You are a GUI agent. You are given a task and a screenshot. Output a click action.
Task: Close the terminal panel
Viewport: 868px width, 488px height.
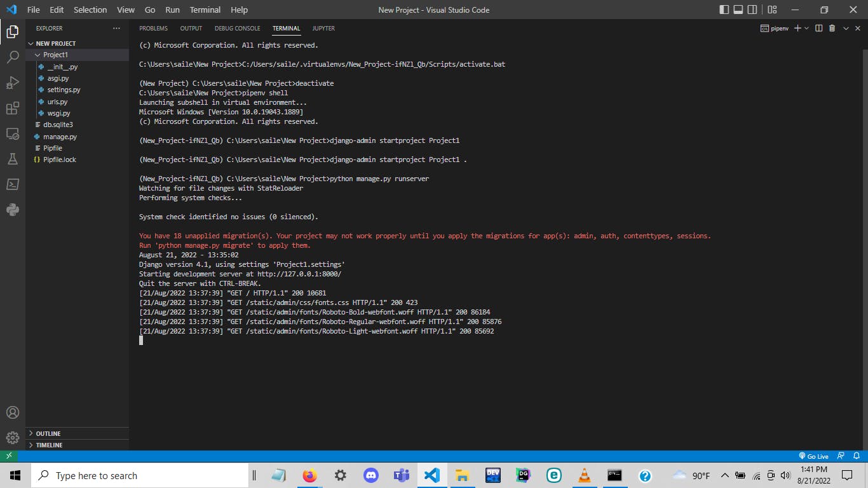[x=858, y=29]
